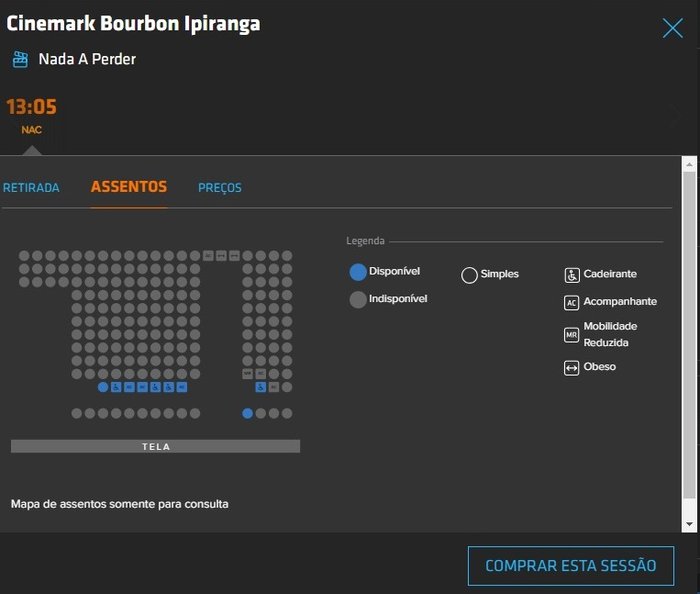
Task: Click the unavailable gray AC square beside right-block wheelchair seat
Action: point(274,387)
